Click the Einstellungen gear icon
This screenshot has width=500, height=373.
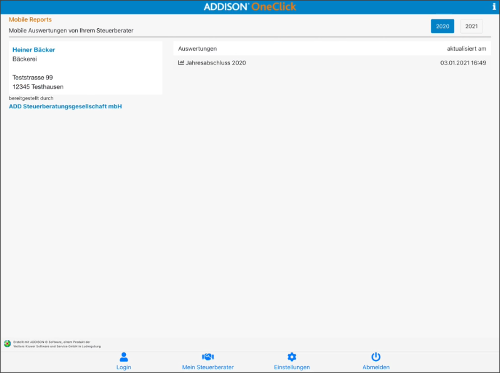292,357
